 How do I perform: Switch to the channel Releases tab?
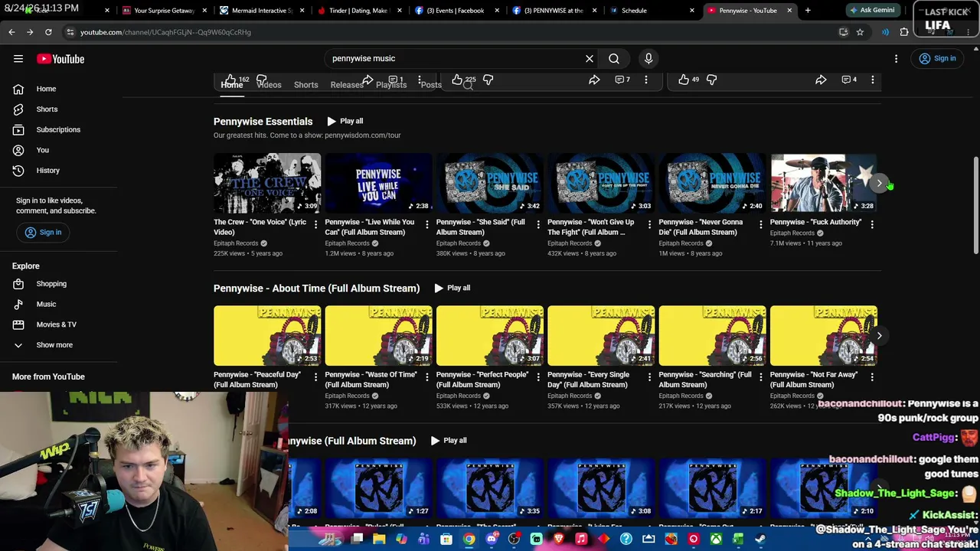pos(347,85)
